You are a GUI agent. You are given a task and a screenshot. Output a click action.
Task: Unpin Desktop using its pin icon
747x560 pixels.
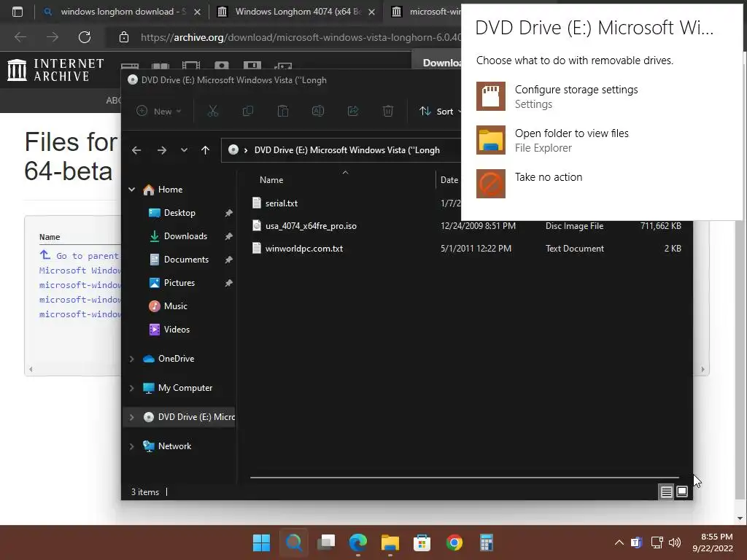click(228, 213)
